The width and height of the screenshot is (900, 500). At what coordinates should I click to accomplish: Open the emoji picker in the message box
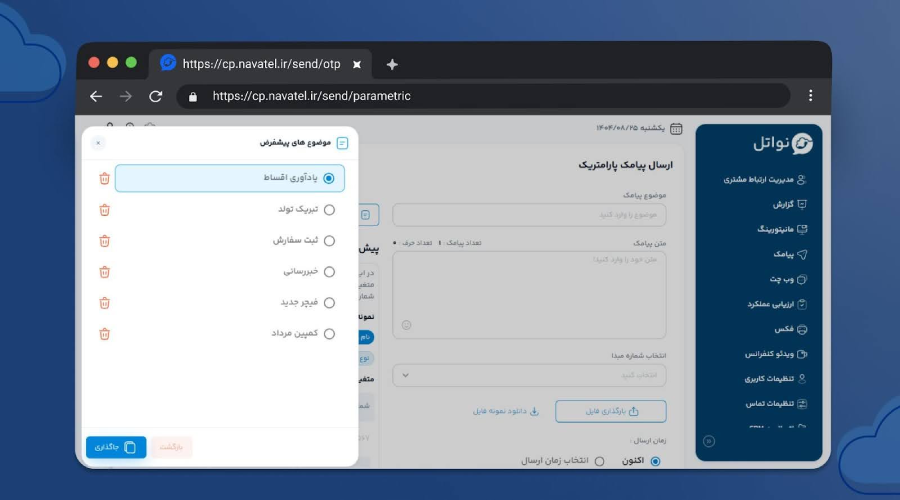[x=406, y=325]
